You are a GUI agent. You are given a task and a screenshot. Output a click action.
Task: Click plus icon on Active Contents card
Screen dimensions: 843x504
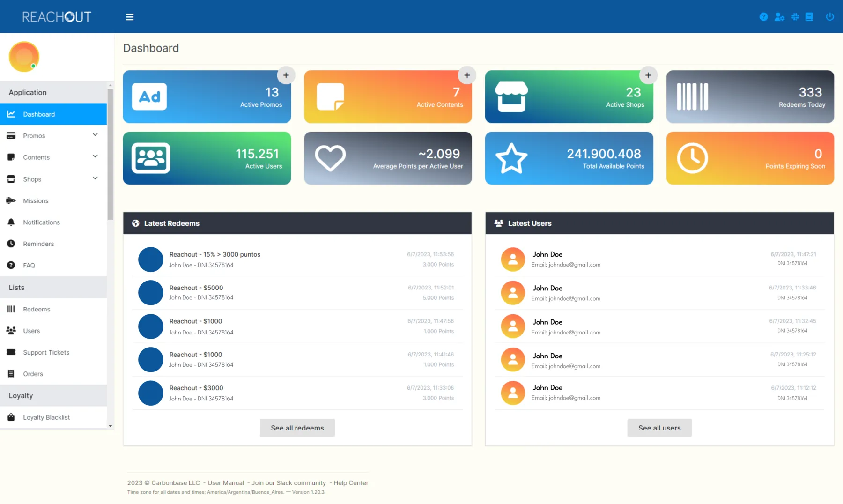[467, 75]
